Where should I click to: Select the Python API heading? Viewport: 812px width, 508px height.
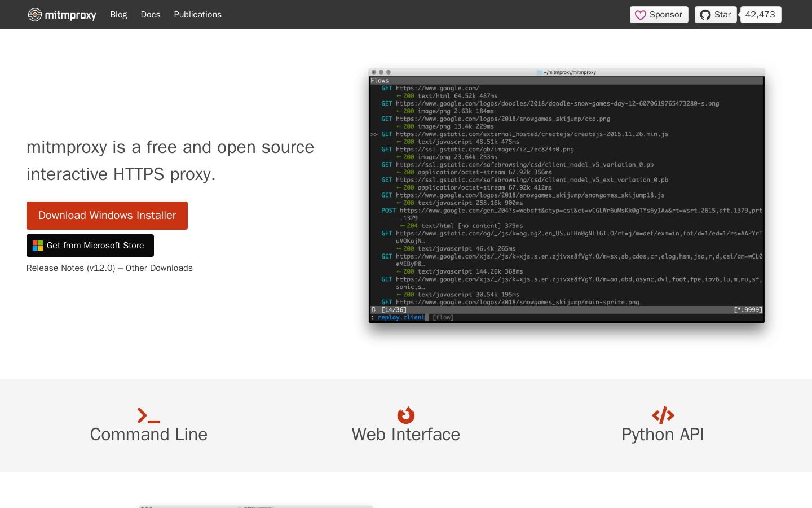coord(663,435)
